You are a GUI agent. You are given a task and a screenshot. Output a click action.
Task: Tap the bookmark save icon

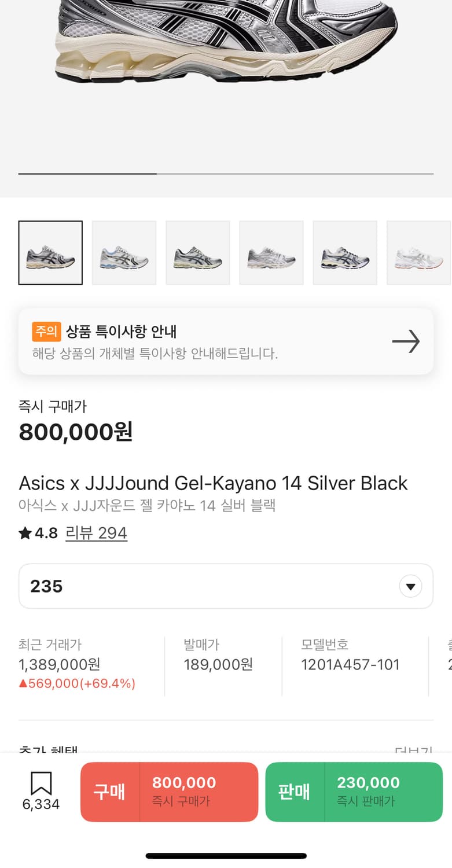pos(41,784)
